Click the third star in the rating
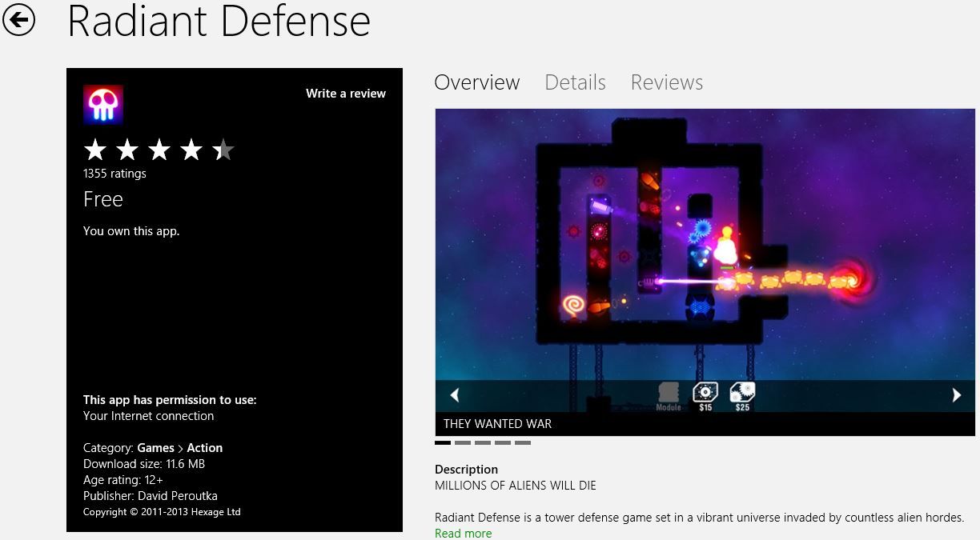980x540 pixels. (x=159, y=150)
